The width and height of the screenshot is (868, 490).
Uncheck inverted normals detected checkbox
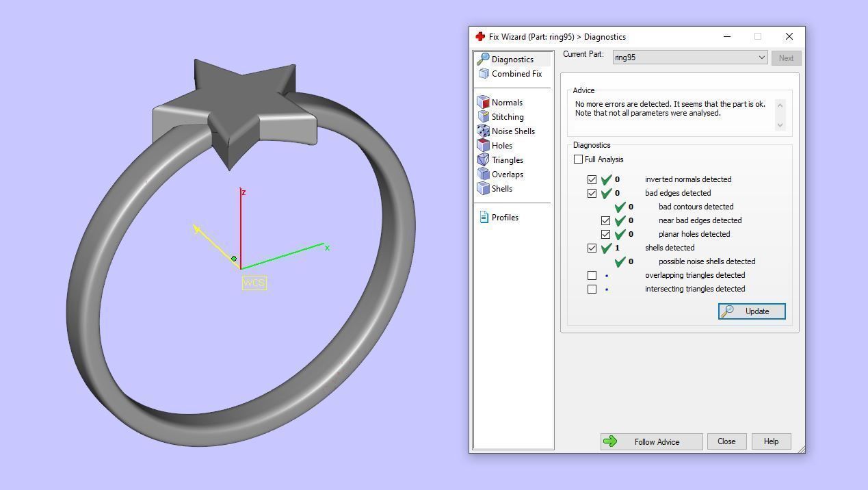[x=592, y=179]
